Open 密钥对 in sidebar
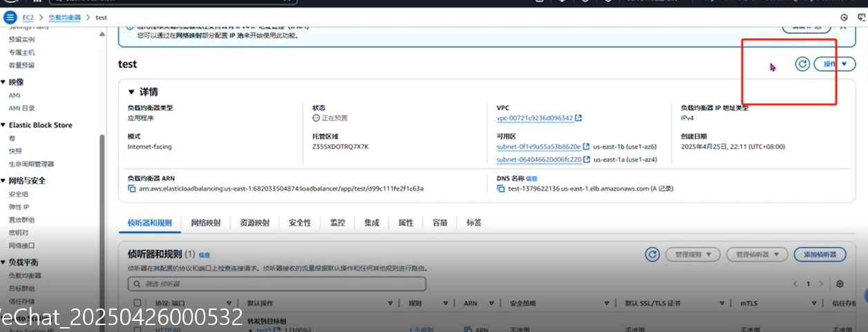This screenshot has height=332, width=868. tap(18, 232)
